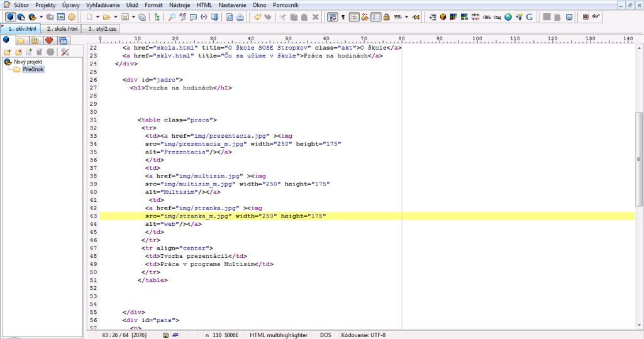
Task: Click add file to project icon
Action: point(29,52)
